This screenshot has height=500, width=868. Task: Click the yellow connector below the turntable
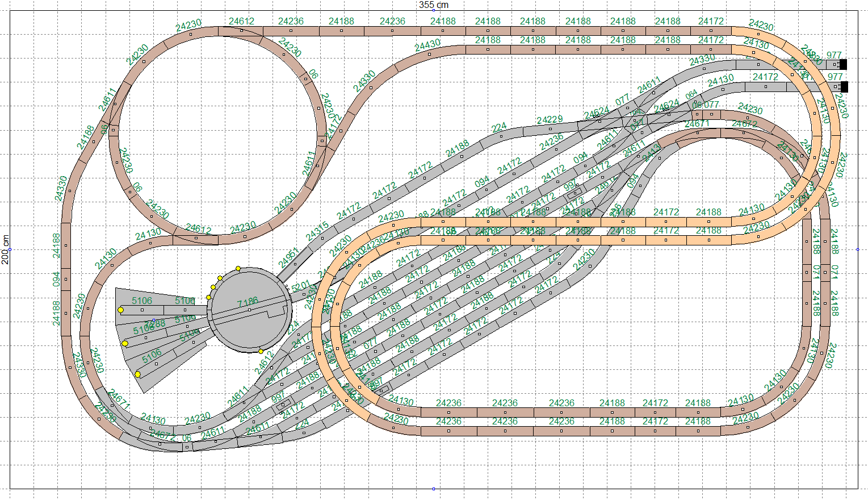(261, 351)
